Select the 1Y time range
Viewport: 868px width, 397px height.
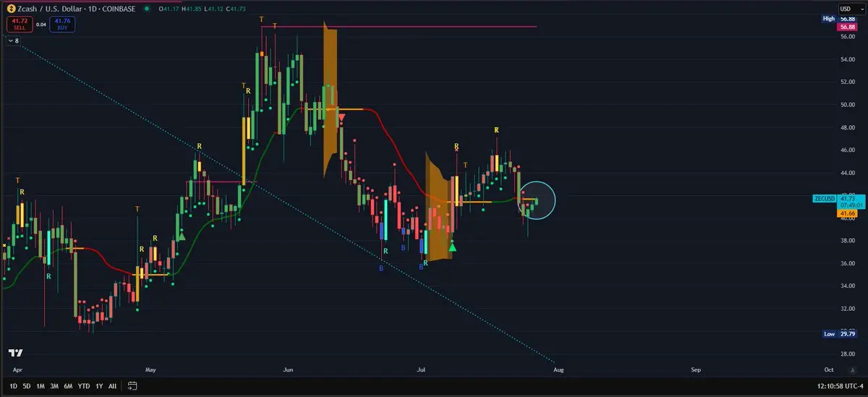click(98, 386)
